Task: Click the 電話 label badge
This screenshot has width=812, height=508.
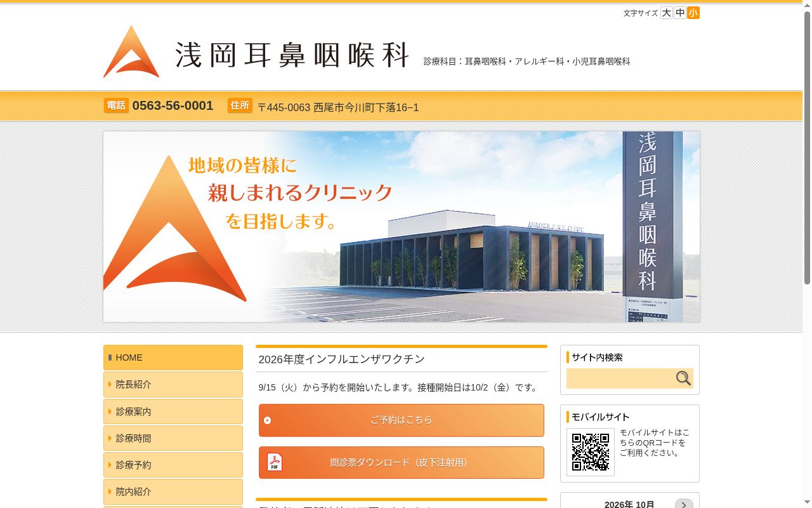Action: [116, 105]
